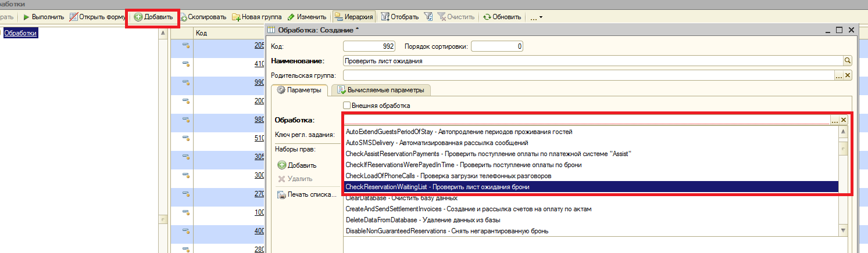Copy item with Скопировать button
868x253 pixels.
202,17
